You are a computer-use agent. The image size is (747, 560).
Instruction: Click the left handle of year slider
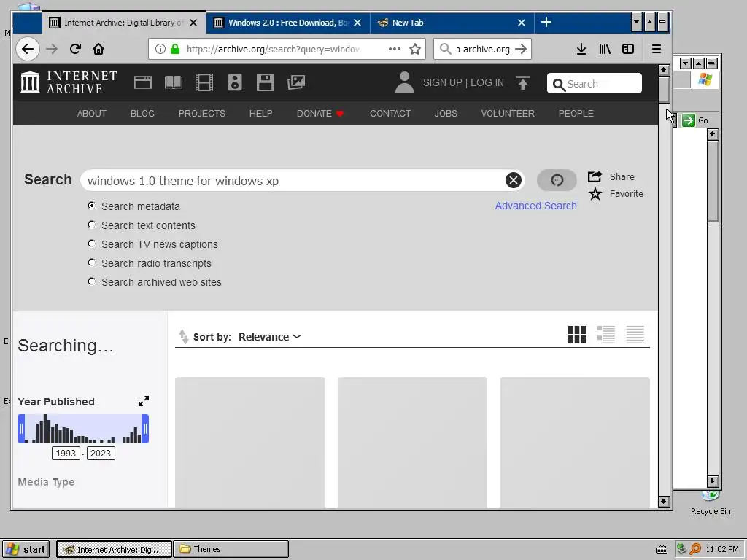coord(21,429)
